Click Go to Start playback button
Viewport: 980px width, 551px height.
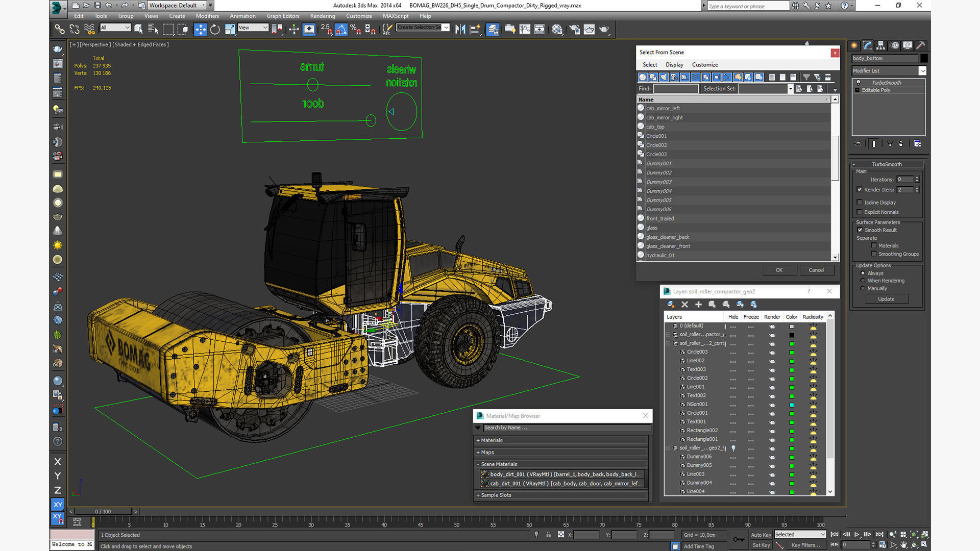pyautogui.click(x=835, y=535)
